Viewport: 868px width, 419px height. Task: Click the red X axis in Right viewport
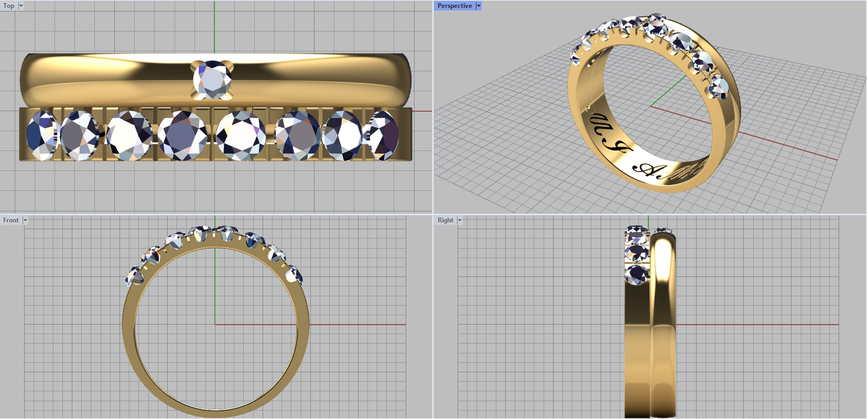[759, 325]
